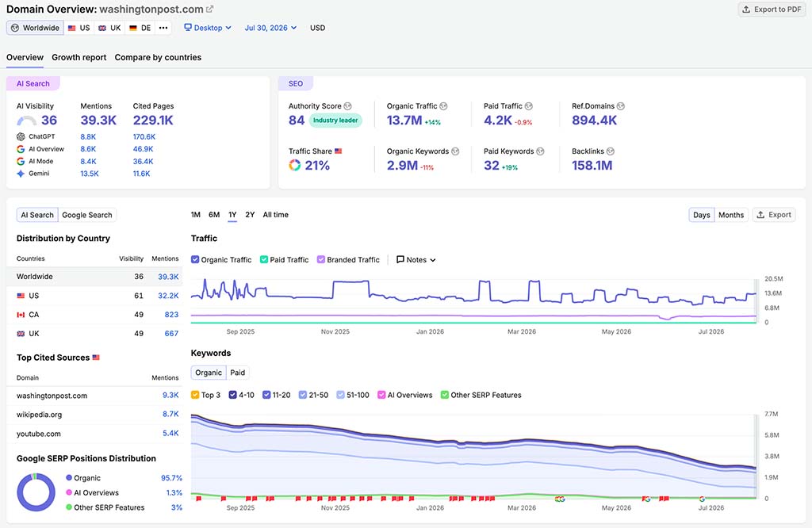Toggle the 21-50 positions checkbox
The height and width of the screenshot is (528, 812).
303,395
